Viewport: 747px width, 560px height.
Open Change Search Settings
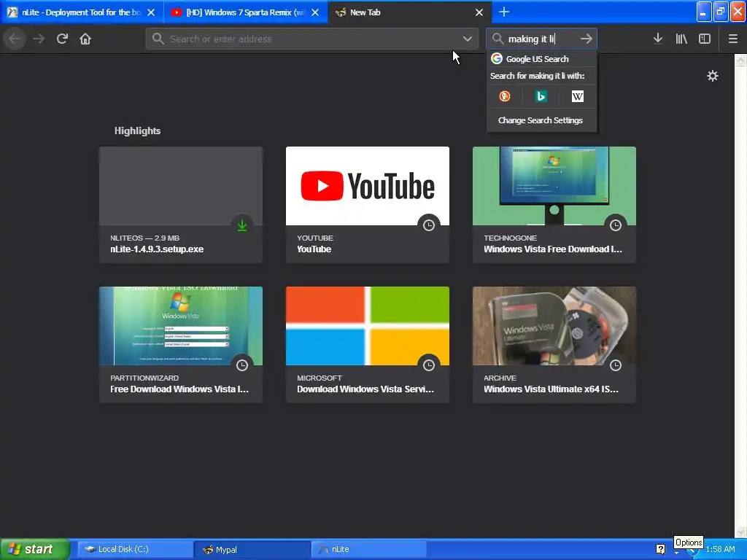point(542,120)
